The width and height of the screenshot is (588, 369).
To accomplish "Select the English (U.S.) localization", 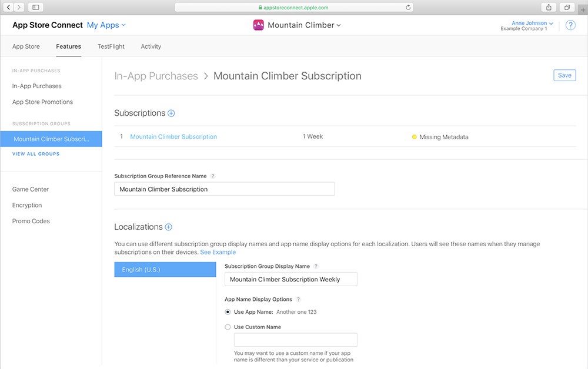I will point(165,270).
